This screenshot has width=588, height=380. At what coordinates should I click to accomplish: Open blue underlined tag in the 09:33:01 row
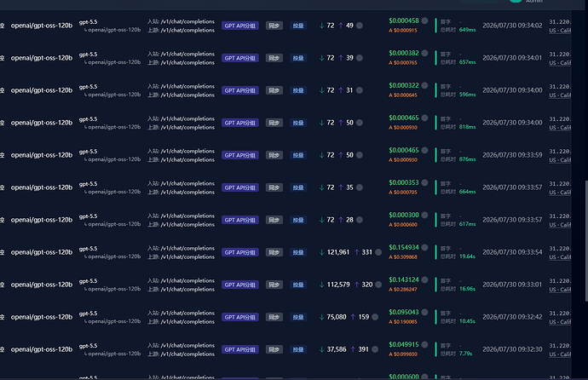click(x=298, y=285)
